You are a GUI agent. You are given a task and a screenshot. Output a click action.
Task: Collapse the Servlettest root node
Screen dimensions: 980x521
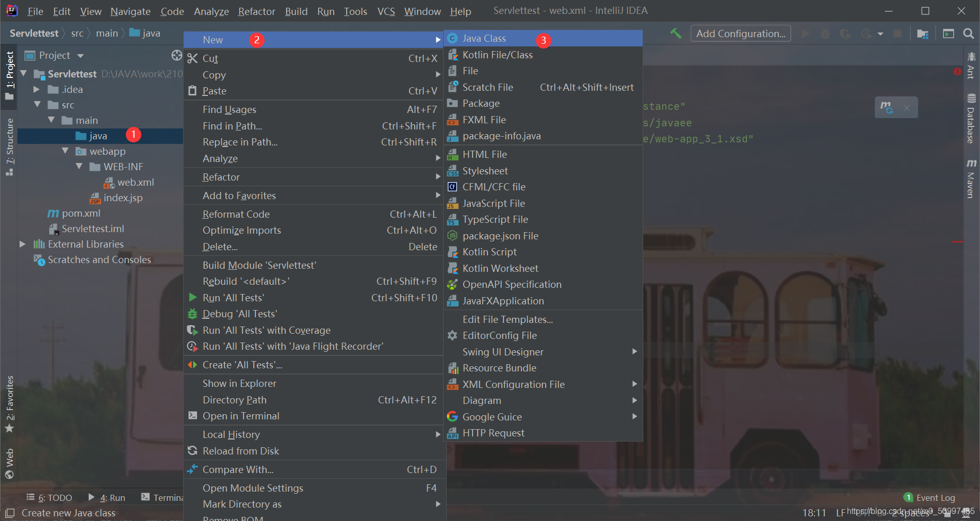[24, 74]
